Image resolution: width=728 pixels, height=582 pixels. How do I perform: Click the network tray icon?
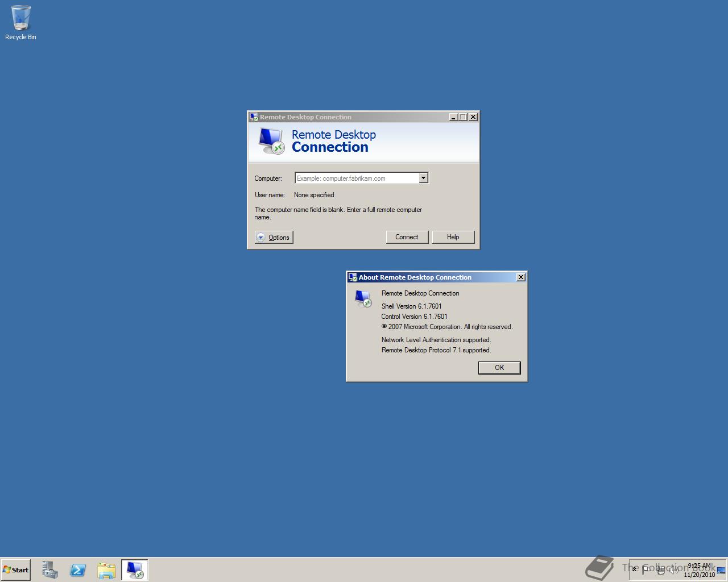coord(660,569)
